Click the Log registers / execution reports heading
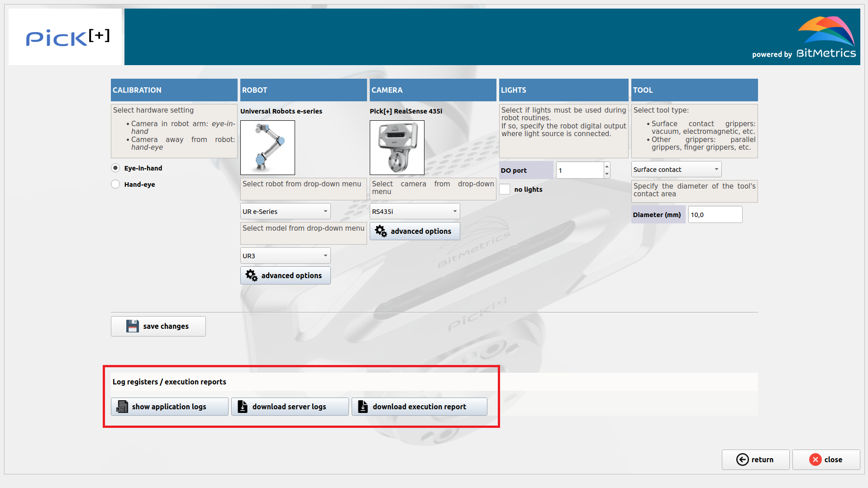This screenshot has width=868, height=488. tap(170, 382)
